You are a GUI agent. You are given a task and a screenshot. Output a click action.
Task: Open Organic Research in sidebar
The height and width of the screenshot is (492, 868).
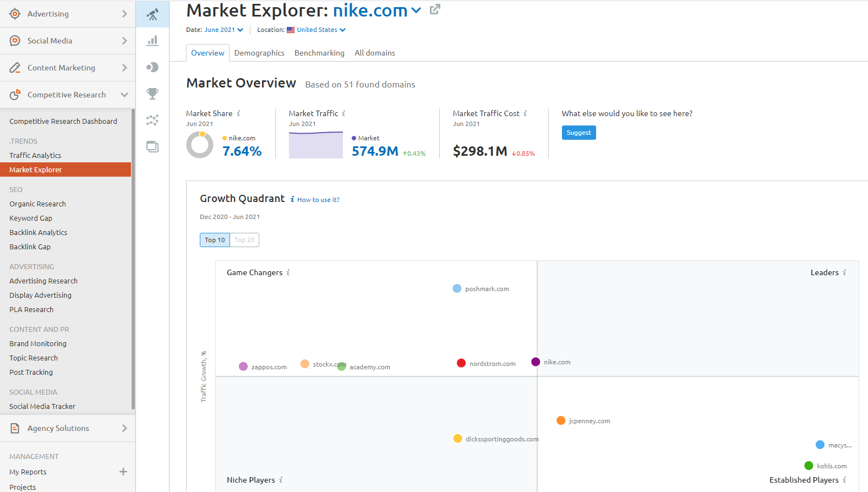coord(37,204)
